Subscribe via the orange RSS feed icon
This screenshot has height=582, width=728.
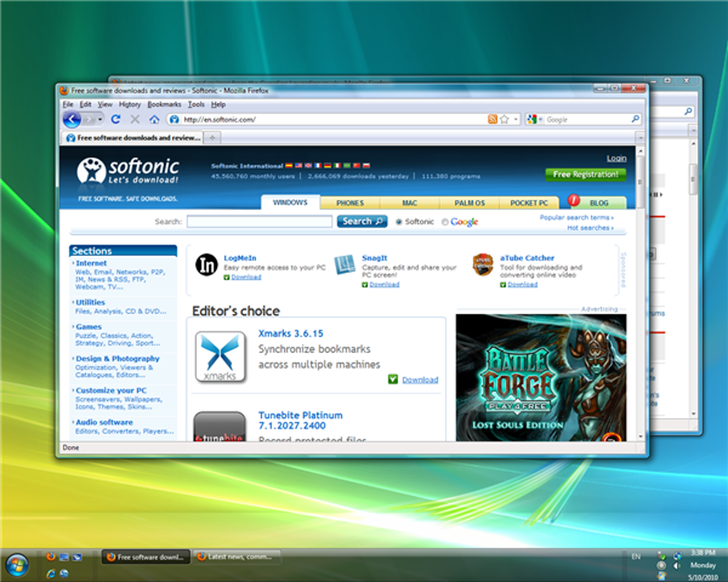(492, 119)
